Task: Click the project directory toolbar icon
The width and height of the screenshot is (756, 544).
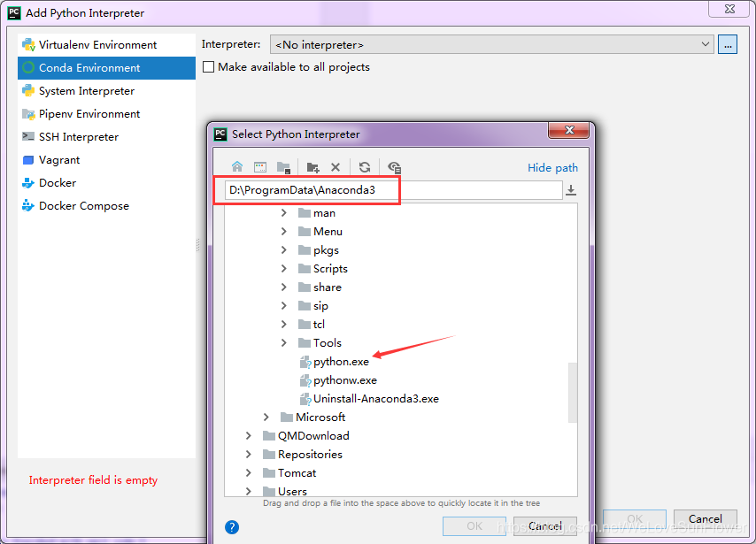Action: [283, 167]
